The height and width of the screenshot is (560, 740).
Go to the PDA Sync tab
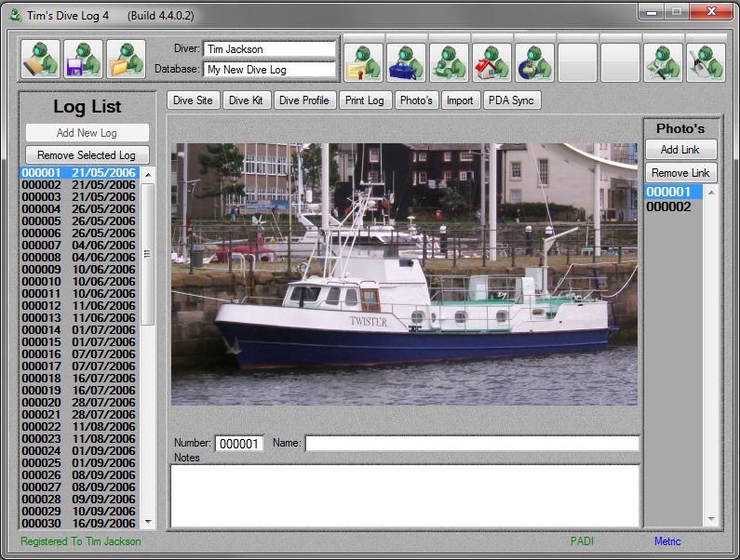pos(511,100)
